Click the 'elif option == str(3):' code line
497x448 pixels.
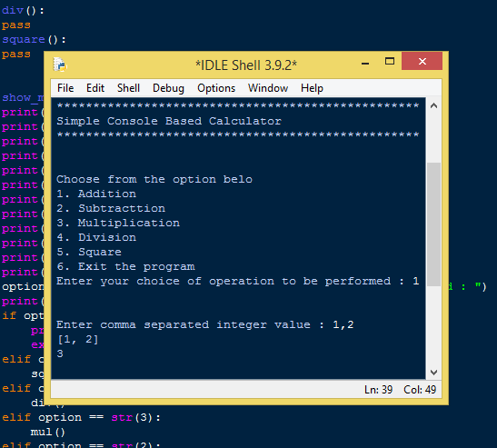tap(81, 417)
